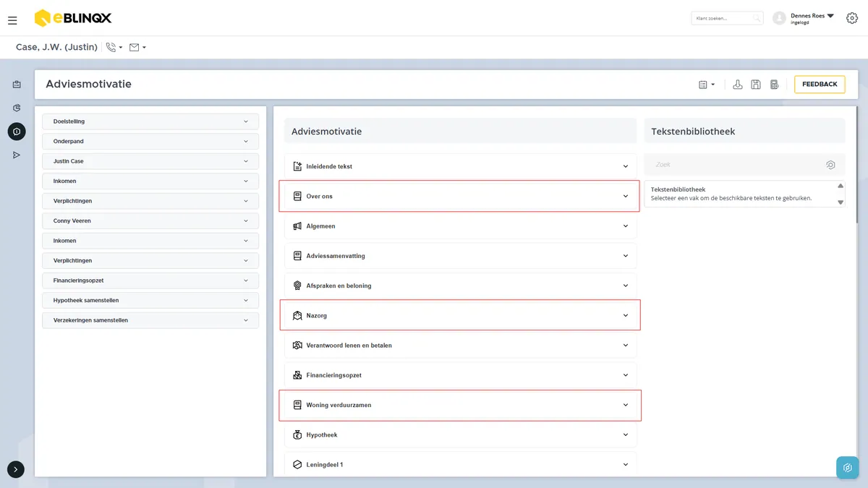868x488 pixels.
Task: Open the list view icon dropdown in the header
Action: (x=706, y=85)
